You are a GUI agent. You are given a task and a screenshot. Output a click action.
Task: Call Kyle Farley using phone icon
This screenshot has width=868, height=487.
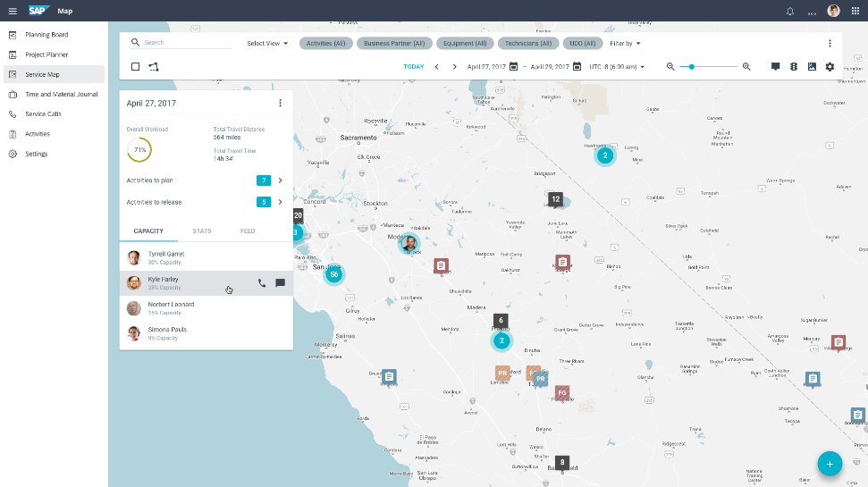coord(262,283)
